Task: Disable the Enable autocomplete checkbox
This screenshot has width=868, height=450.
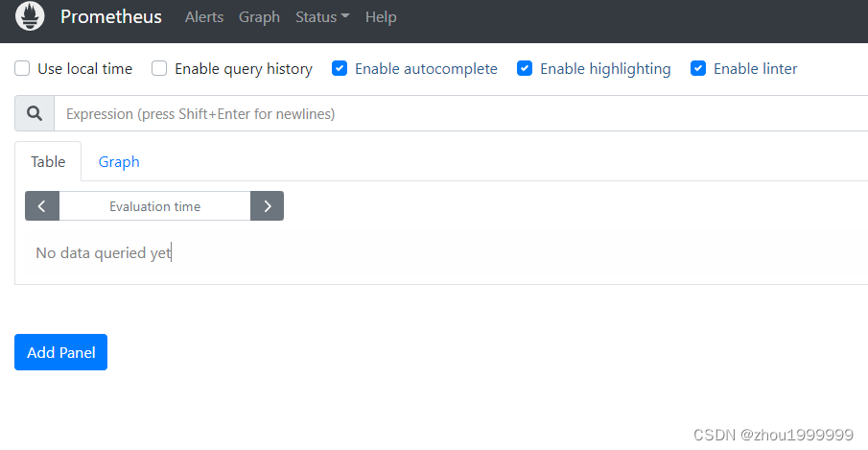Action: pos(340,69)
